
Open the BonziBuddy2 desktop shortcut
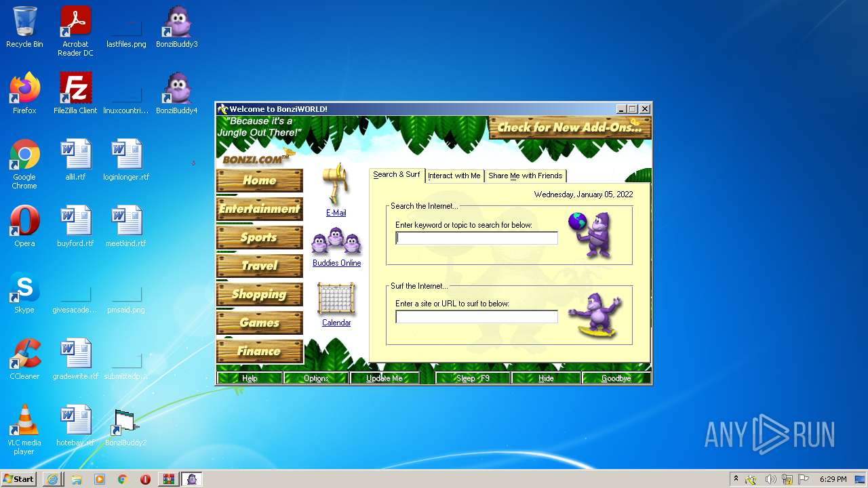(126, 427)
